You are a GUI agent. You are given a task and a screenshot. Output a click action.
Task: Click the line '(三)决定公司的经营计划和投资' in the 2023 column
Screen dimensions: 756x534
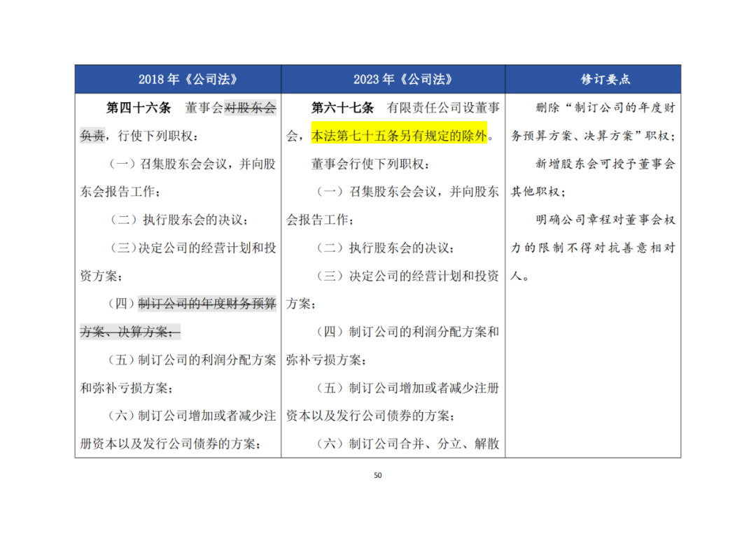(407, 276)
